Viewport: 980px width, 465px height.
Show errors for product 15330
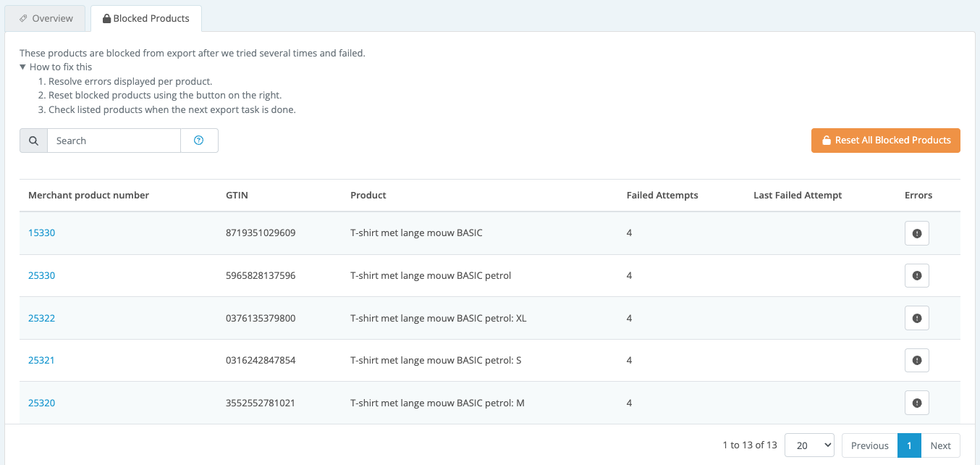(x=916, y=233)
